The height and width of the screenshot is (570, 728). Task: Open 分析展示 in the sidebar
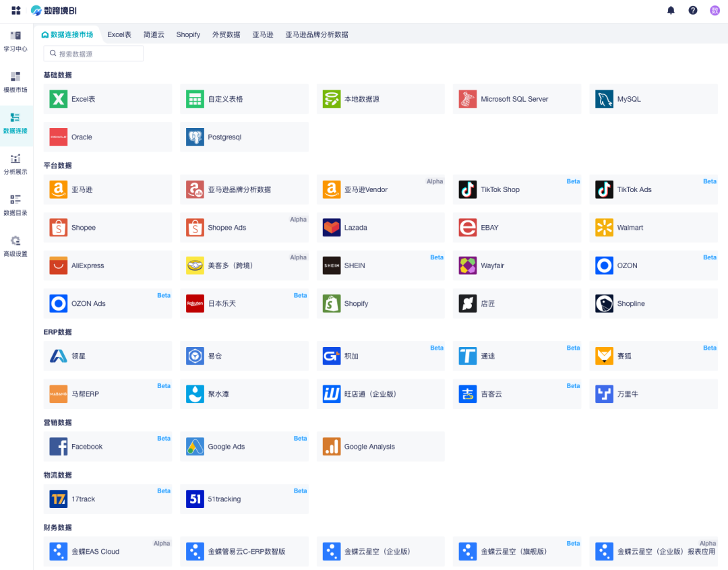pyautogui.click(x=16, y=164)
